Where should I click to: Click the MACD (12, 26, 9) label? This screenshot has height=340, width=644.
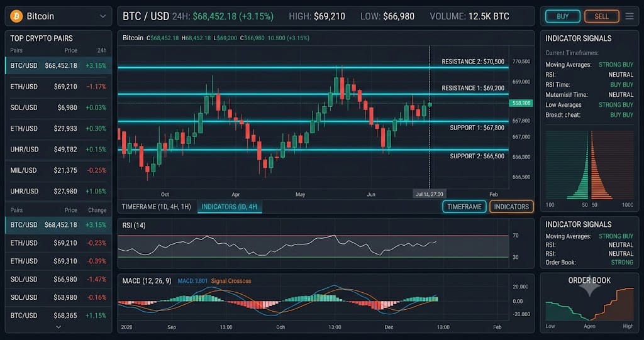click(x=147, y=282)
